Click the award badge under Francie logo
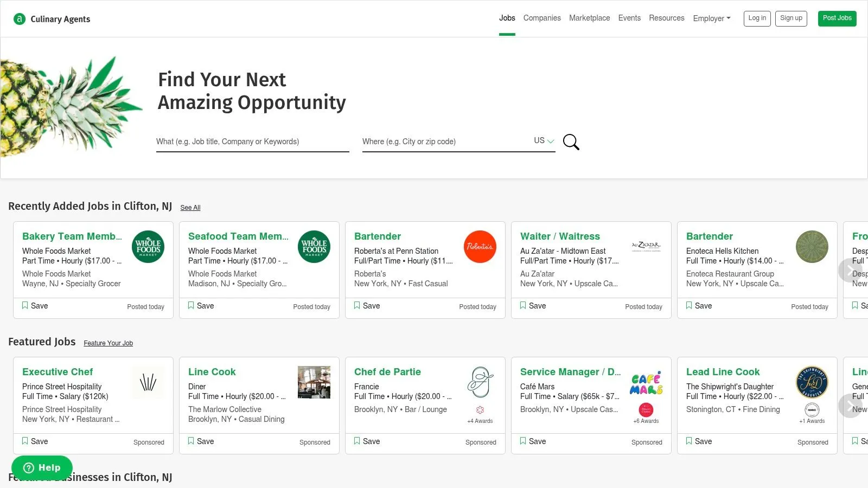Image resolution: width=868 pixels, height=488 pixels. click(x=480, y=410)
